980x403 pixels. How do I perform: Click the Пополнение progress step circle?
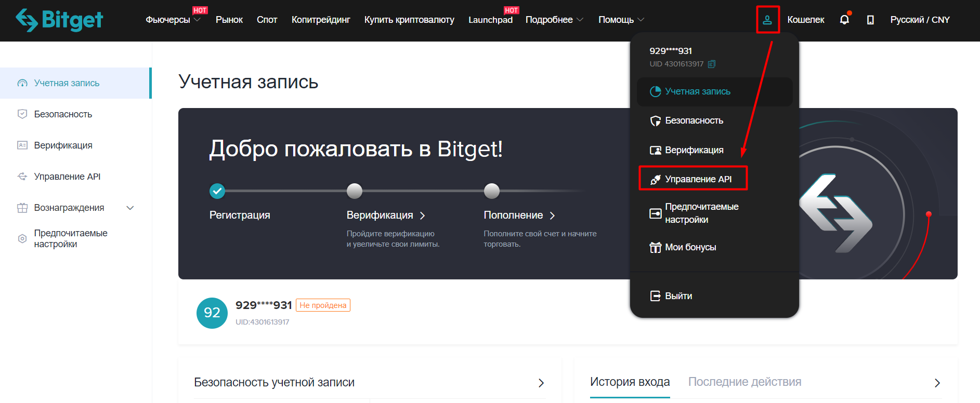tap(492, 191)
